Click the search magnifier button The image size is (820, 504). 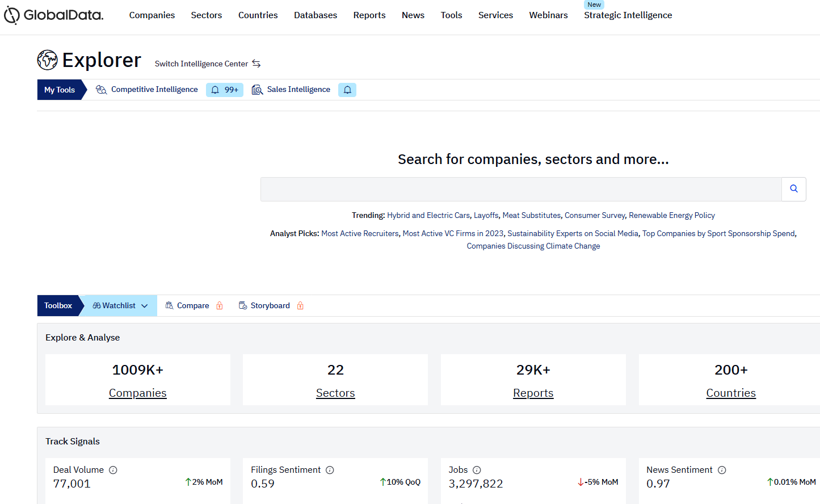794,189
